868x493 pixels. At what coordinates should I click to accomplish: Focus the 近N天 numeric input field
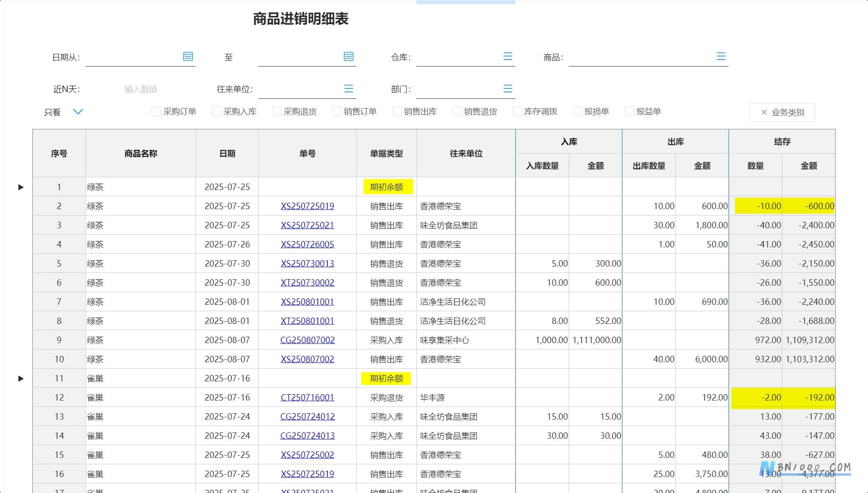coord(141,89)
